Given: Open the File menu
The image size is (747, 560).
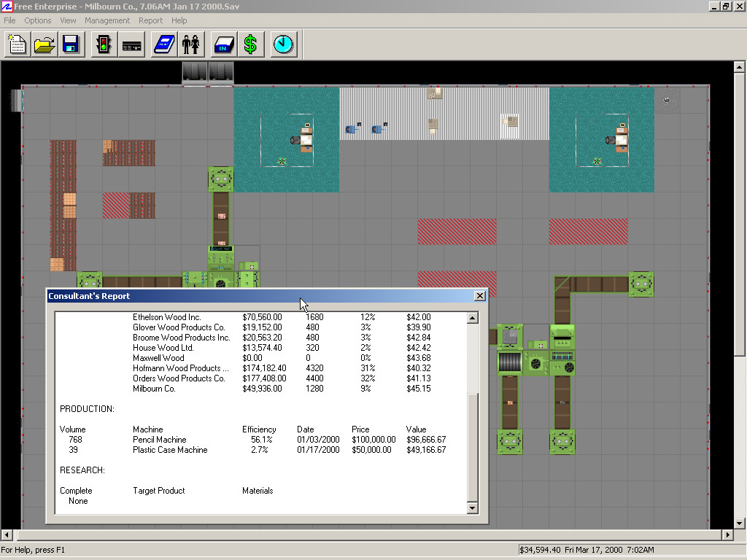Looking at the screenshot, I should [x=9, y=20].
